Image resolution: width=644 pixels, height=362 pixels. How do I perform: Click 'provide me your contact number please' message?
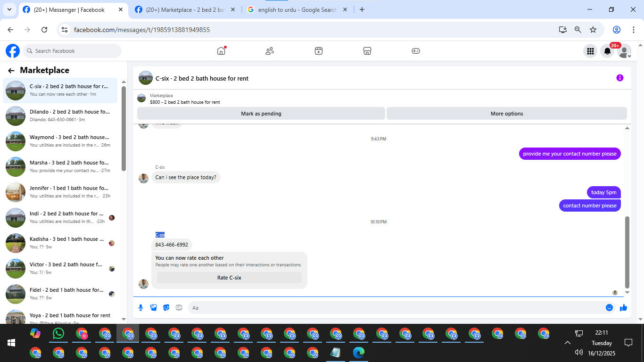[x=570, y=154]
